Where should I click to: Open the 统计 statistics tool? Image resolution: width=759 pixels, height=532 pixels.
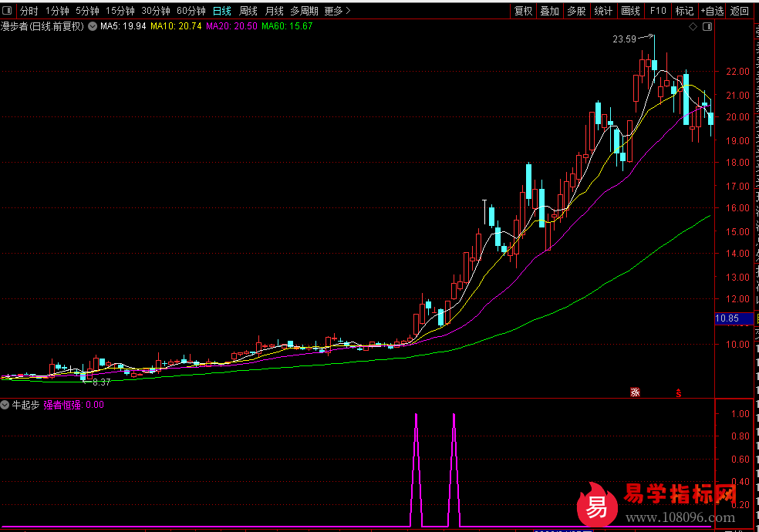[603, 11]
